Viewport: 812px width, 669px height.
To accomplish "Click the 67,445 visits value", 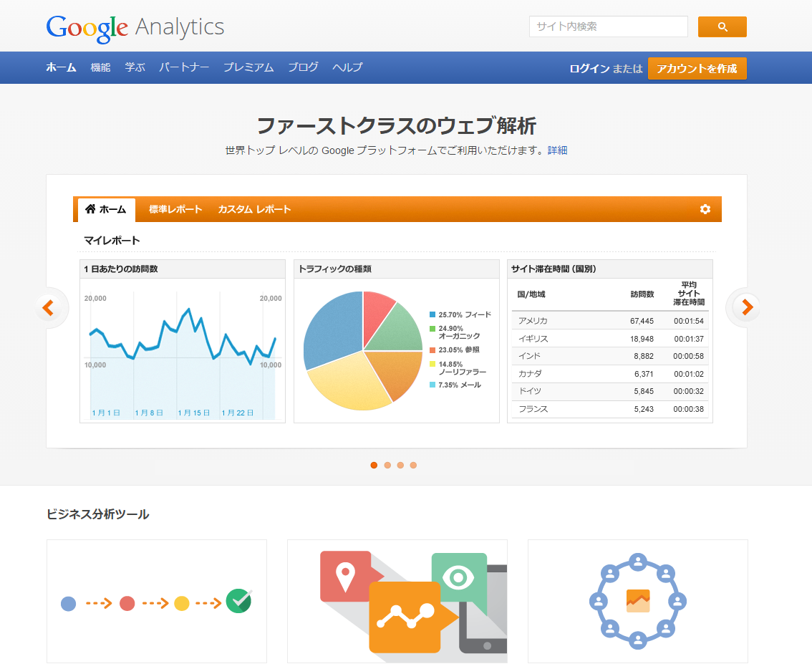I will click(642, 321).
